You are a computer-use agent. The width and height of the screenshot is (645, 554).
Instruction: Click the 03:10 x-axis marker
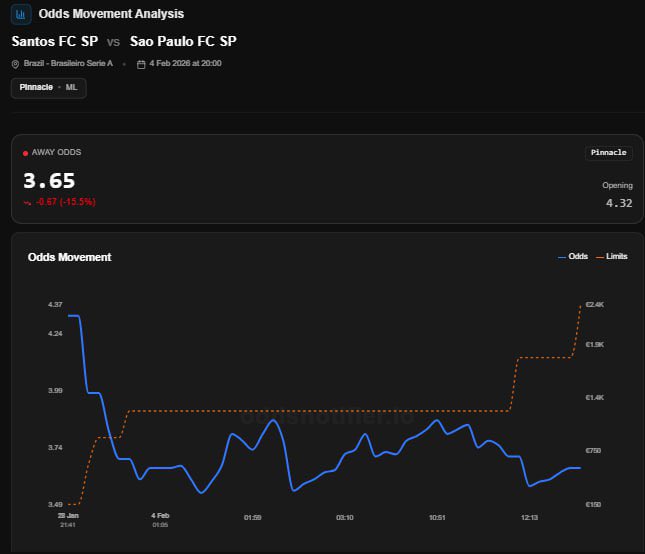pyautogui.click(x=345, y=517)
